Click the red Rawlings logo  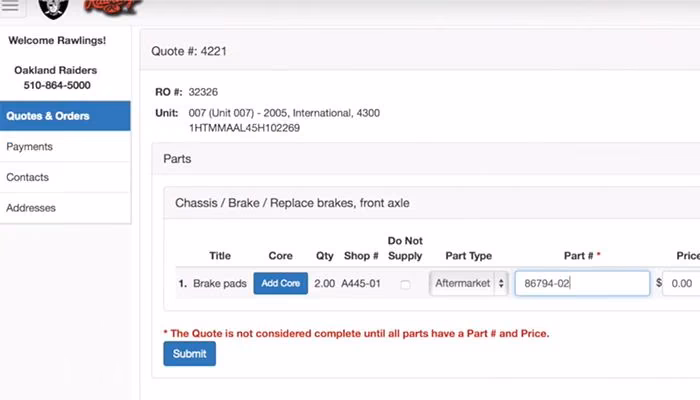click(x=113, y=6)
